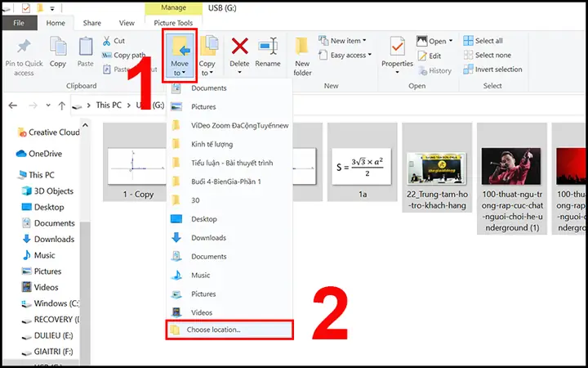The width and height of the screenshot is (588, 368).
Task: Choose folder named 30 in menu
Action: (x=229, y=200)
